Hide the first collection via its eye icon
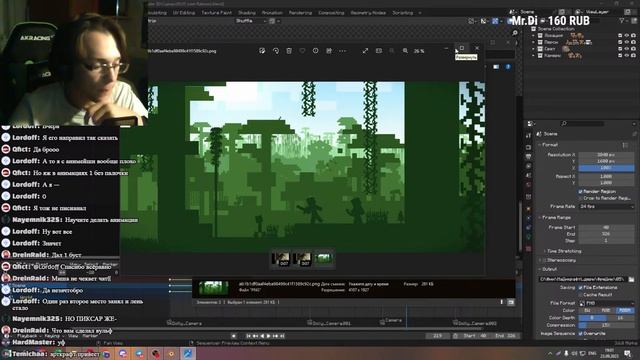This screenshot has width=640, height=360. (x=627, y=36)
